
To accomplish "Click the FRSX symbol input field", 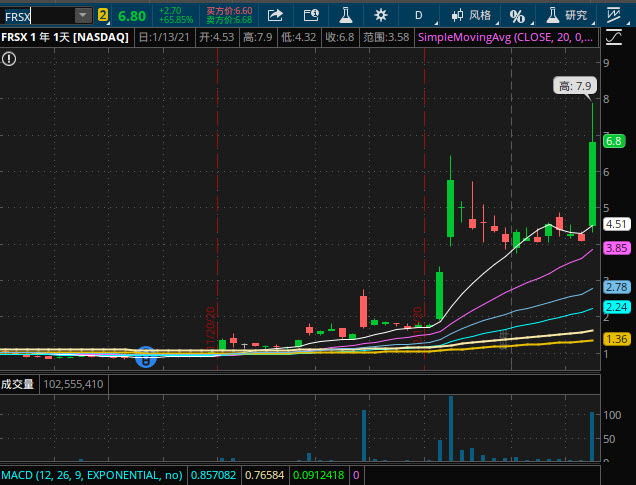I will (37, 16).
